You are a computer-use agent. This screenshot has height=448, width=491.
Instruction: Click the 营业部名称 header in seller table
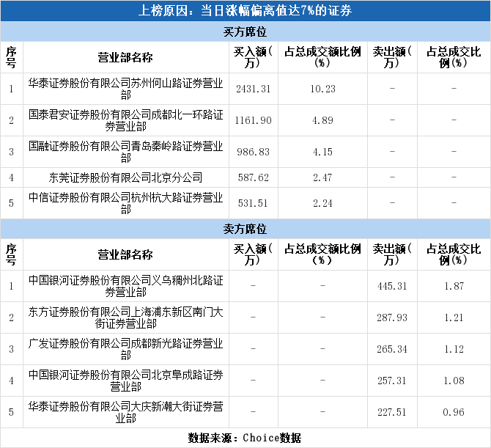[125, 254]
